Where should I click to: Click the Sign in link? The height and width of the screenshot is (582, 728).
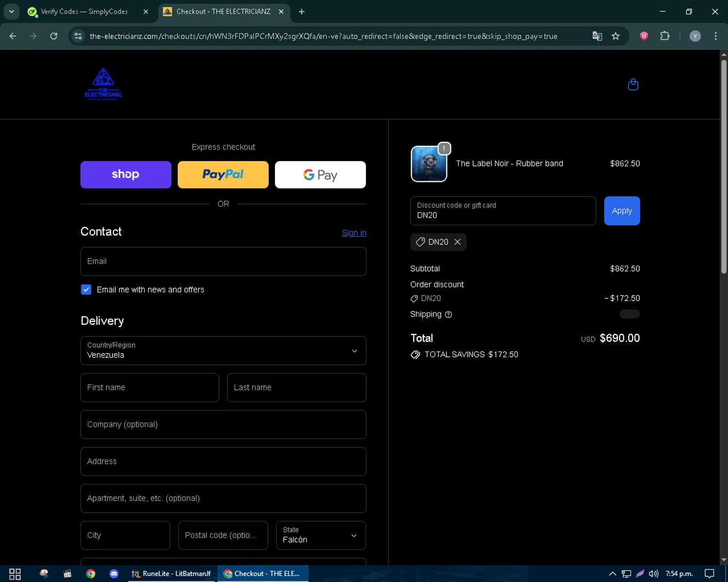[x=354, y=233]
